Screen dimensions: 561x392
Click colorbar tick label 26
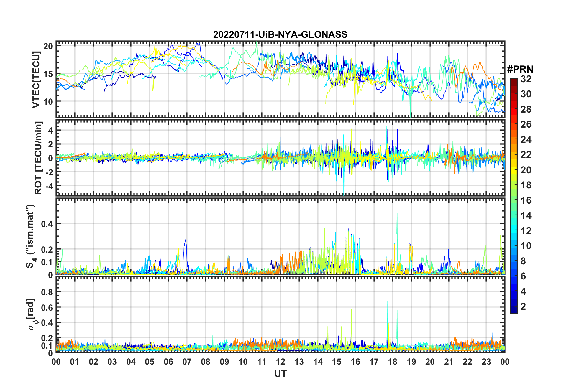point(526,124)
